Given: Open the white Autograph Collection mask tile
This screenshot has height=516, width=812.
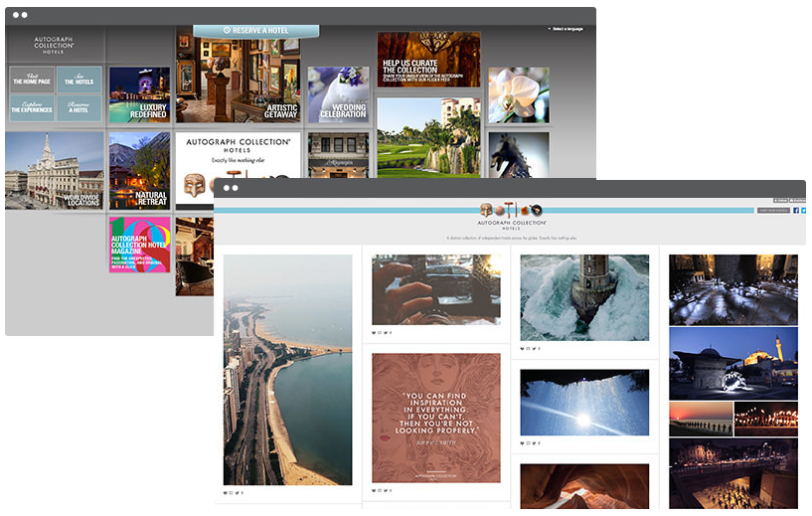Looking at the screenshot, I should (239, 155).
